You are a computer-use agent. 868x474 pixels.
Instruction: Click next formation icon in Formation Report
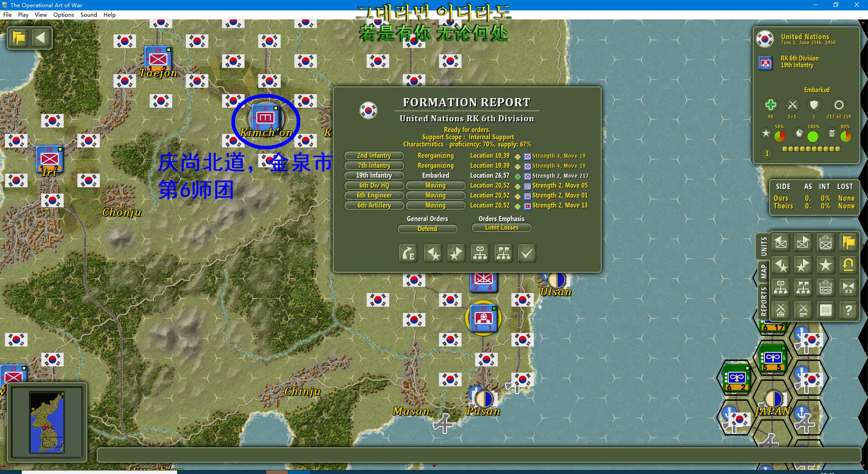pos(456,253)
